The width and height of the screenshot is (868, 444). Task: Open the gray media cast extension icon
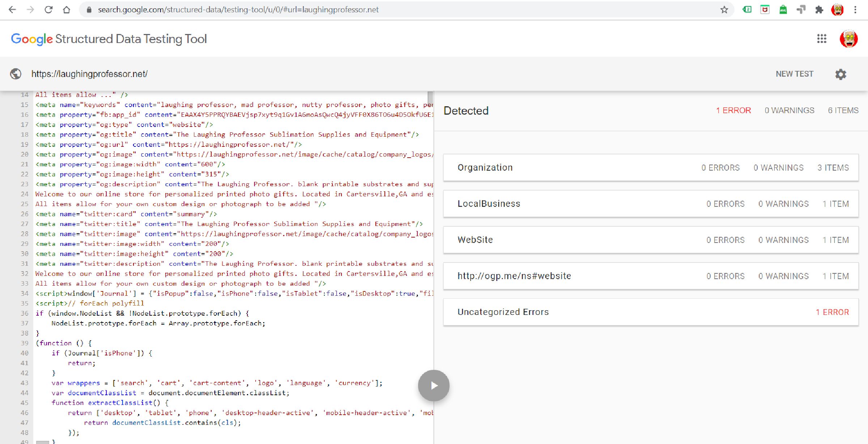pyautogui.click(x=801, y=9)
